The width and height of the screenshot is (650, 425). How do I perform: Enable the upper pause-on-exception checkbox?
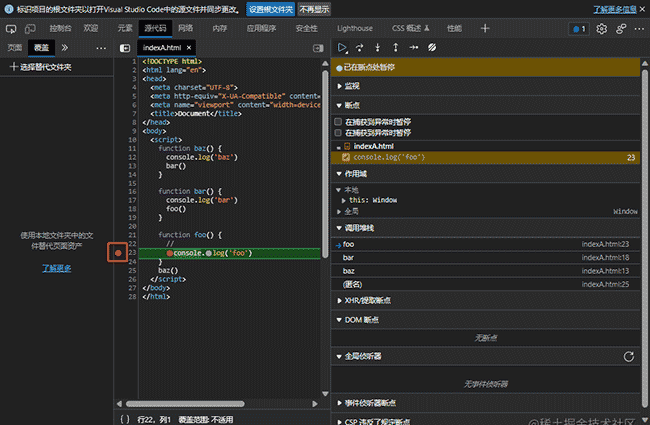tap(338, 121)
